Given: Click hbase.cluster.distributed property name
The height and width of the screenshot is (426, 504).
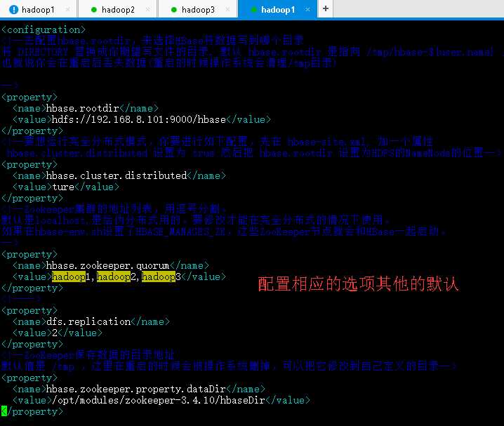Looking at the screenshot, I should (117, 175).
